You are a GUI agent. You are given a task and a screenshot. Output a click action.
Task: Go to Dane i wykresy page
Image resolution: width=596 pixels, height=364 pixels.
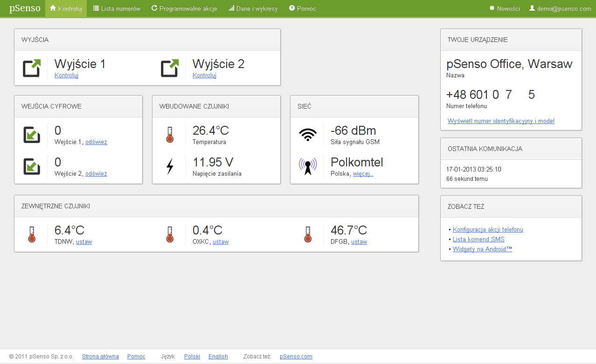point(253,8)
